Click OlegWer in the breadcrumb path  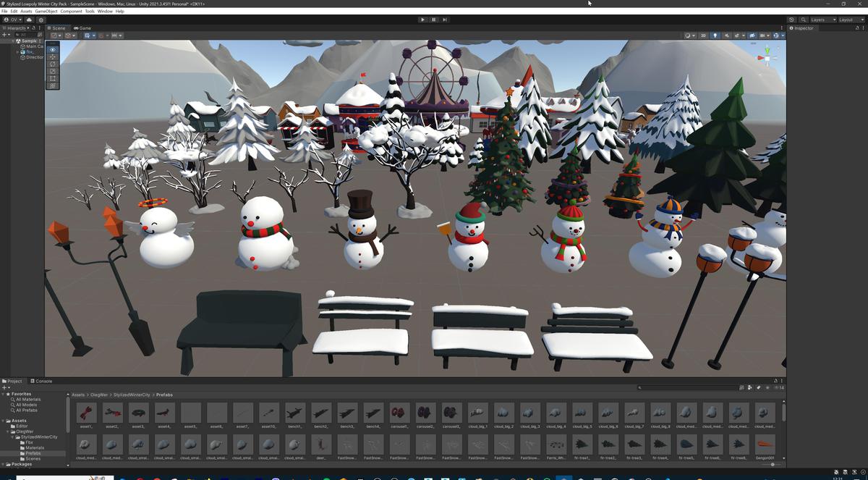tap(98, 395)
